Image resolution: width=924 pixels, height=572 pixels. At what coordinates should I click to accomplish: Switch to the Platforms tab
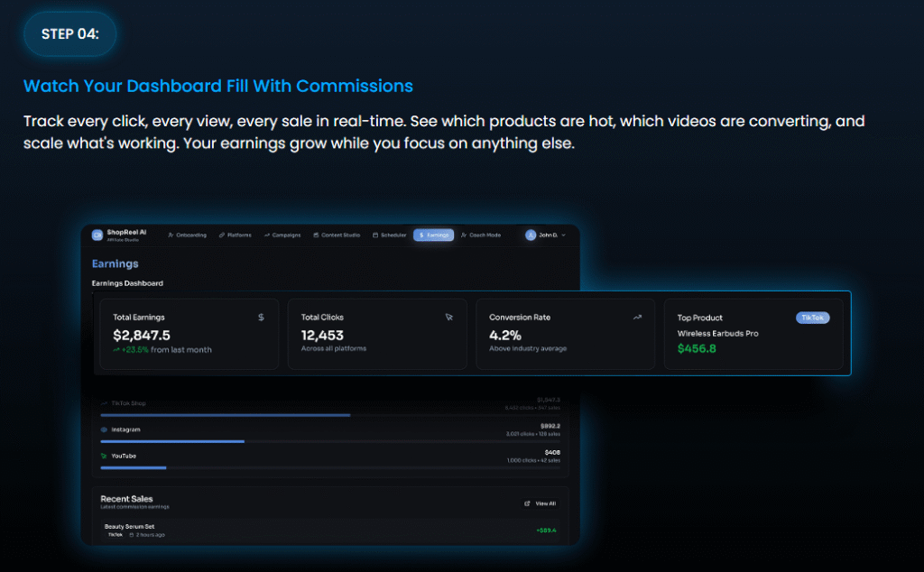click(236, 235)
